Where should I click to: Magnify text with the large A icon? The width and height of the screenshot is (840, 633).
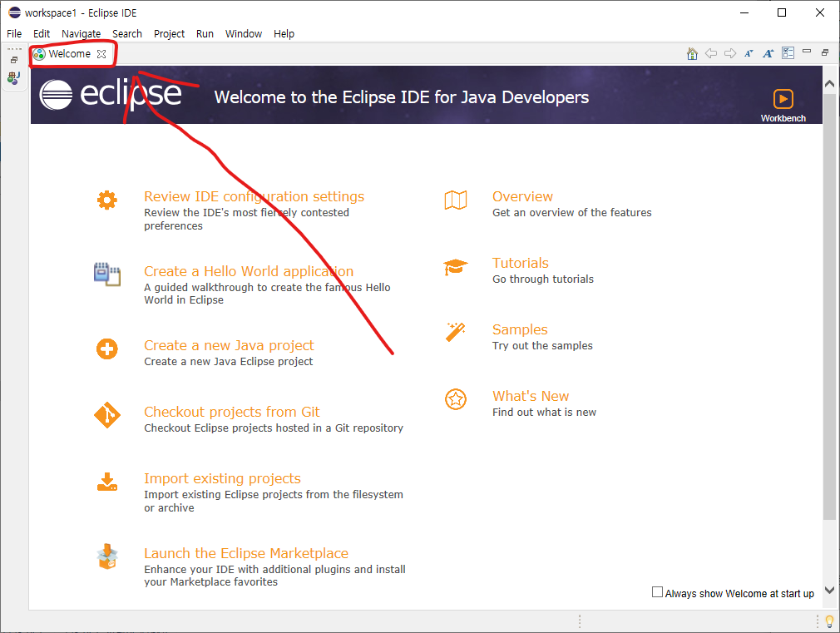[x=768, y=53]
